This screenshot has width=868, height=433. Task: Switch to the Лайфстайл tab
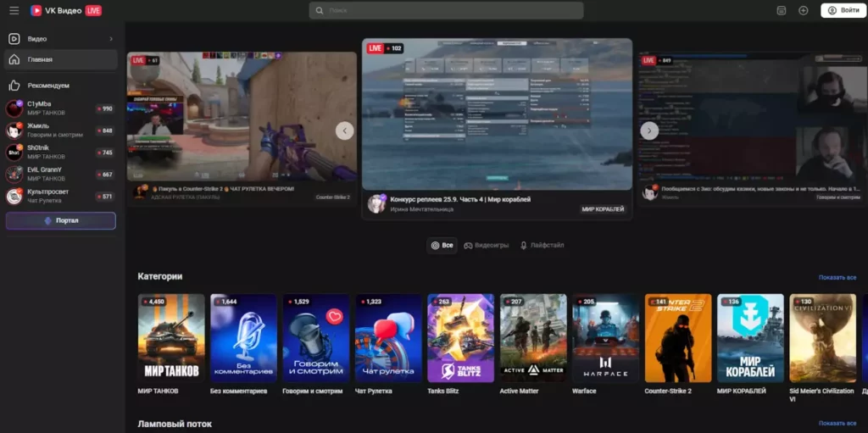click(x=542, y=245)
